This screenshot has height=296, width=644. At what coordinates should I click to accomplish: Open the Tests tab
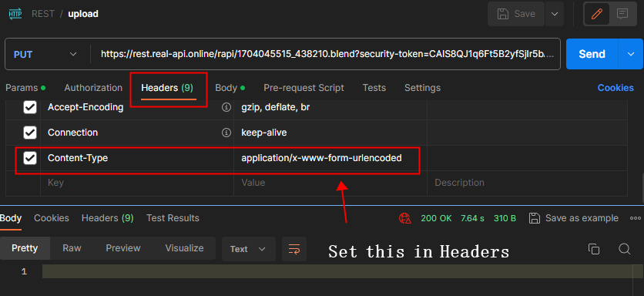click(374, 88)
